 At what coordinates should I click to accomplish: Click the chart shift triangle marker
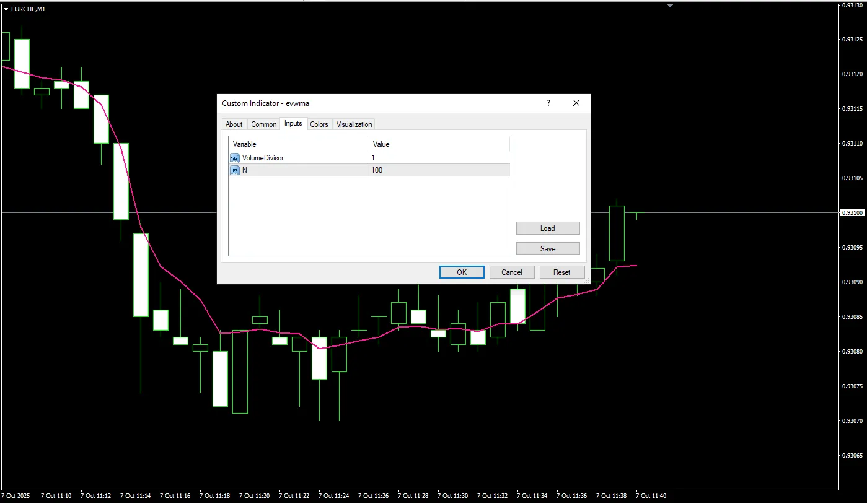pos(670,6)
